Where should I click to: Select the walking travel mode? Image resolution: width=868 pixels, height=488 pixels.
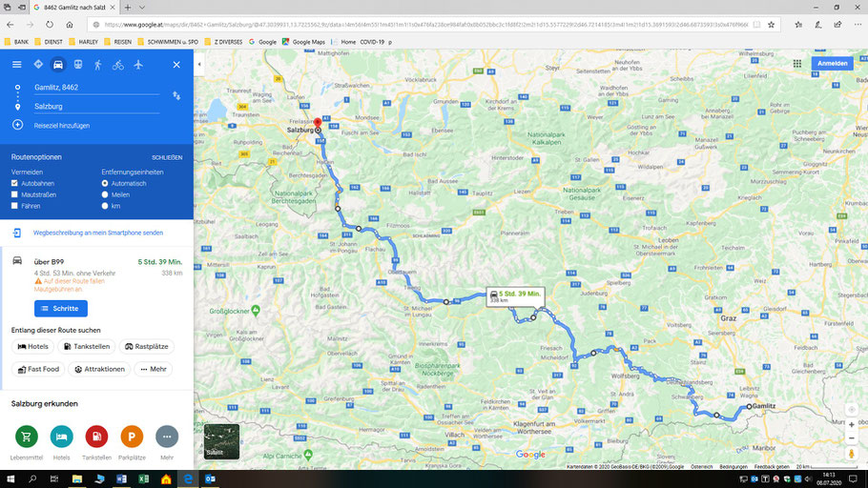tap(98, 65)
